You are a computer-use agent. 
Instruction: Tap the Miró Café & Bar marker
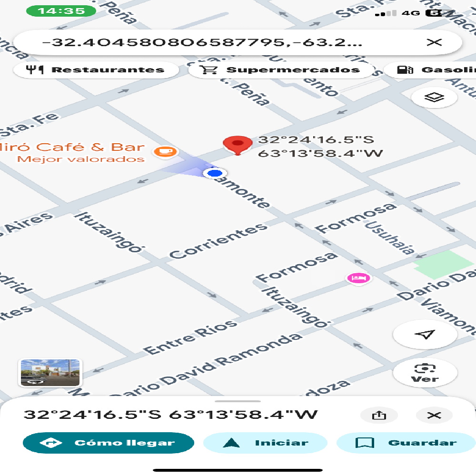pos(166,152)
